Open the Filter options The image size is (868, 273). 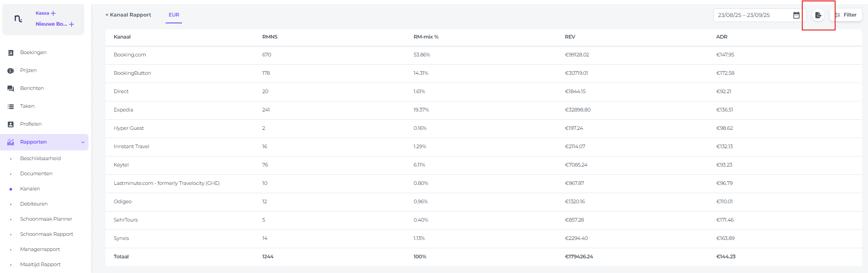point(846,15)
